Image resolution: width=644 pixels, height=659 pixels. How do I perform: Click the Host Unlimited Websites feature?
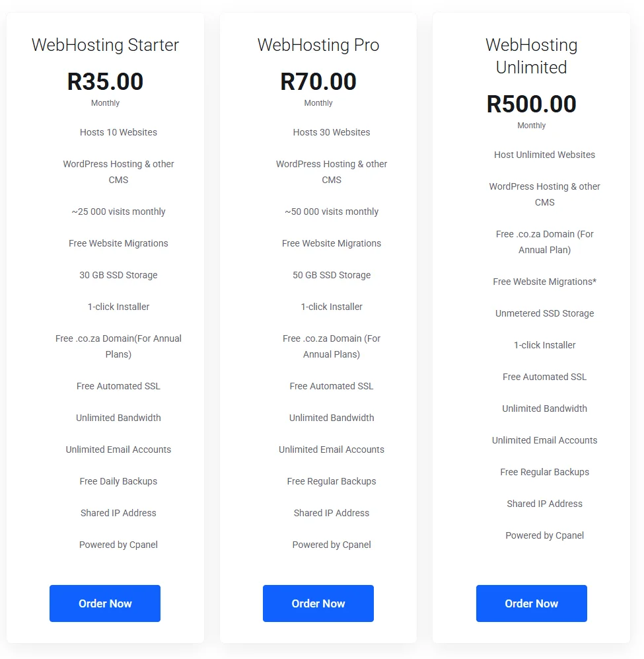click(544, 155)
